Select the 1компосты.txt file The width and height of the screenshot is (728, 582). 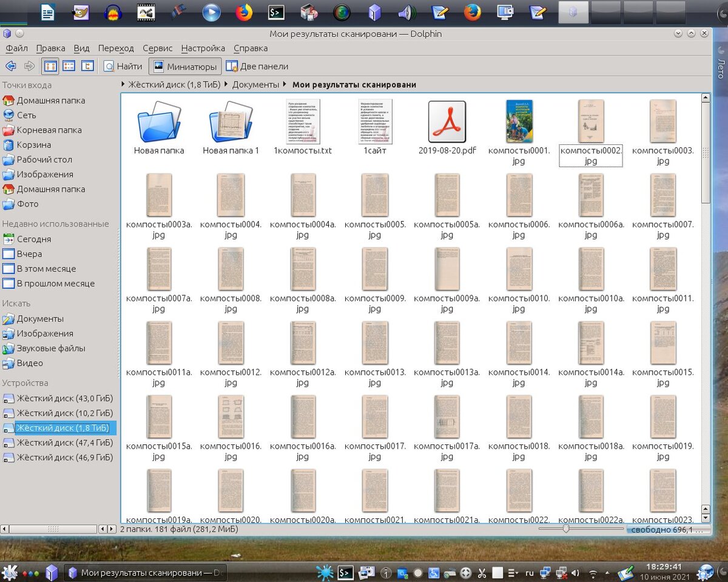pyautogui.click(x=303, y=127)
